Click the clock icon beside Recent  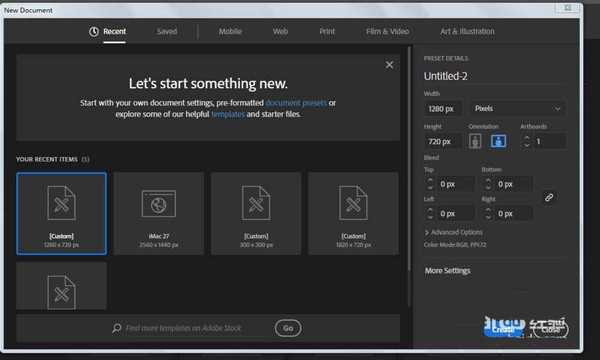(94, 32)
